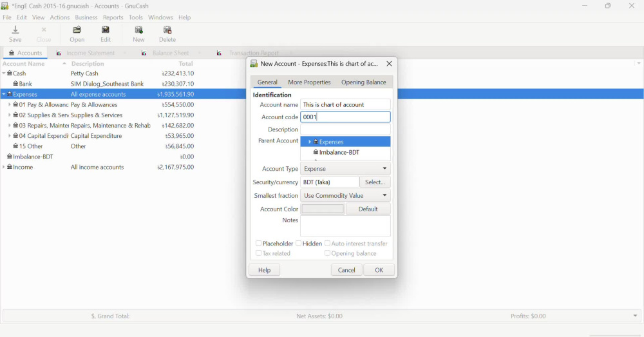Enable the Hidden checkbox

click(299, 244)
